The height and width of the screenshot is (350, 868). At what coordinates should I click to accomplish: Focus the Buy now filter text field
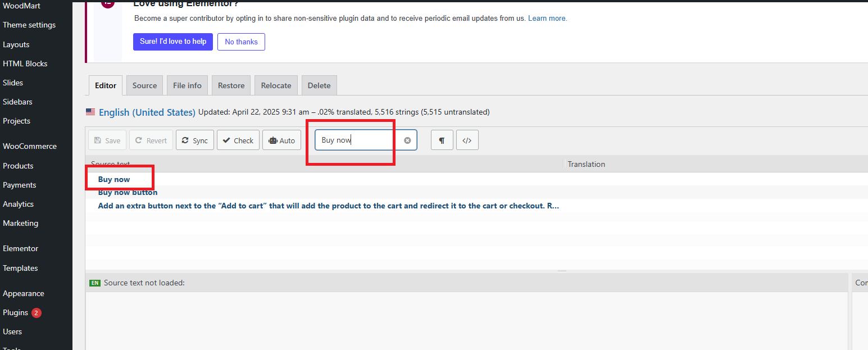pos(366,140)
